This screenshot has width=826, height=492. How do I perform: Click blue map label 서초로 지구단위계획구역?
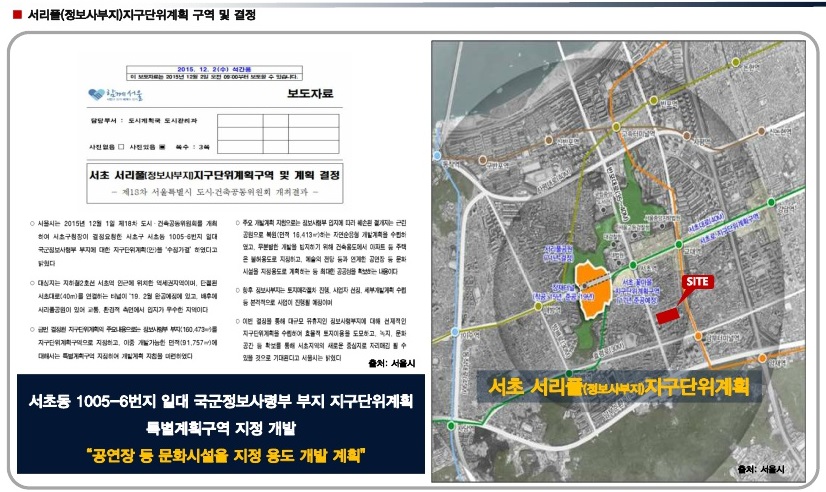pos(730,230)
